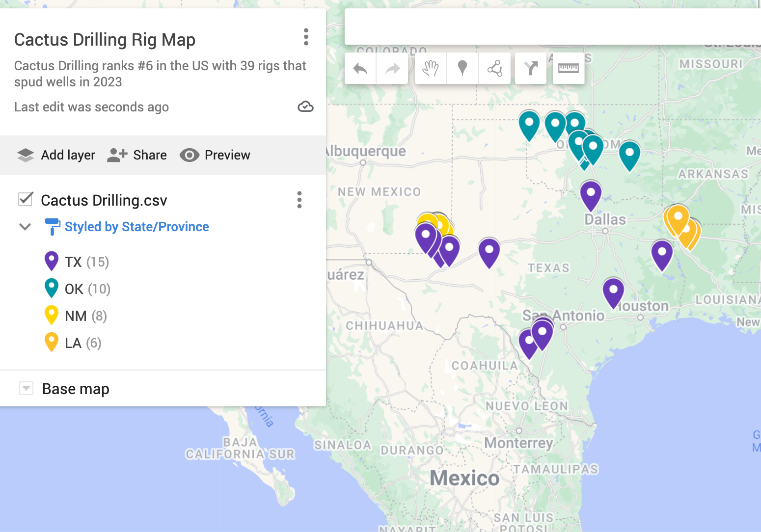Click the cloud save status icon
761x532 pixels.
tap(305, 106)
